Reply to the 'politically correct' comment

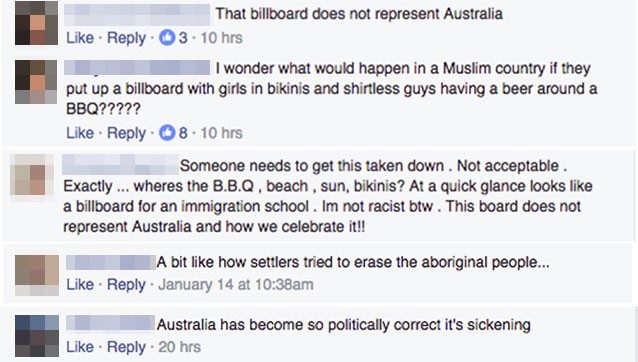[x=126, y=347]
